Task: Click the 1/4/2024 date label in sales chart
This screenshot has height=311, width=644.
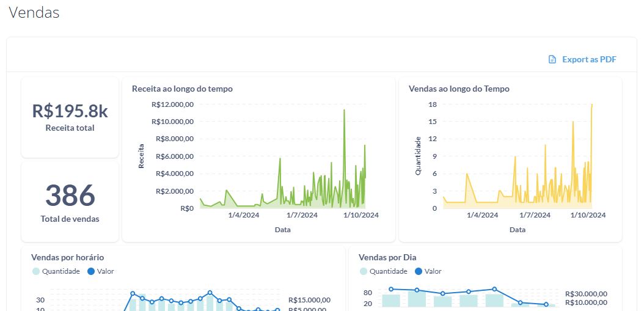Action: 483,215
